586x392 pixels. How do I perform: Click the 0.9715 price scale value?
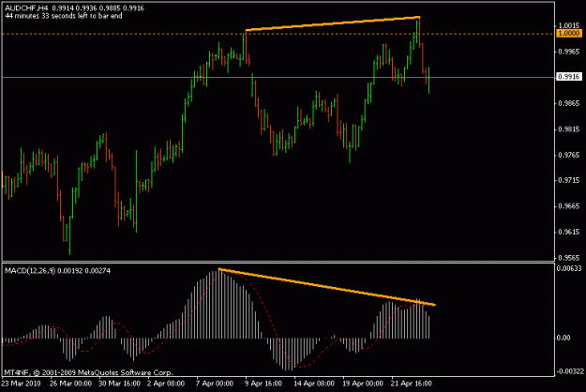pyautogui.click(x=569, y=180)
